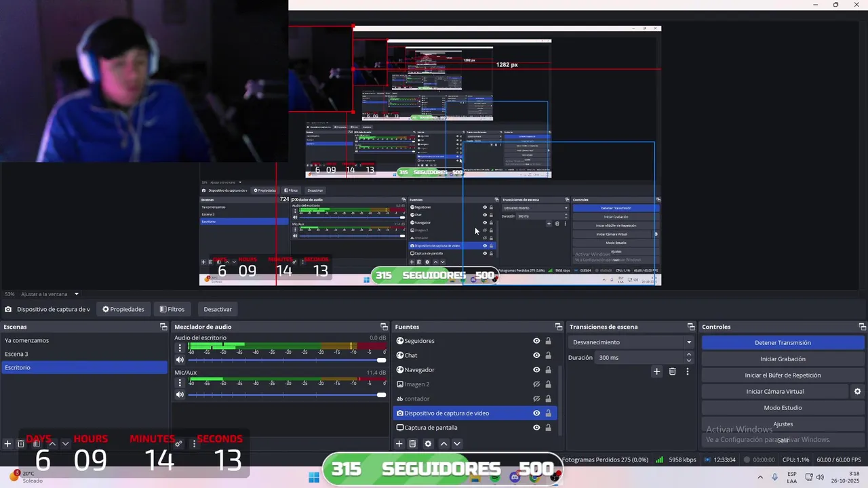The height and width of the screenshot is (488, 868).
Task: Show hidden tray icons with the chevron
Action: tap(759, 477)
